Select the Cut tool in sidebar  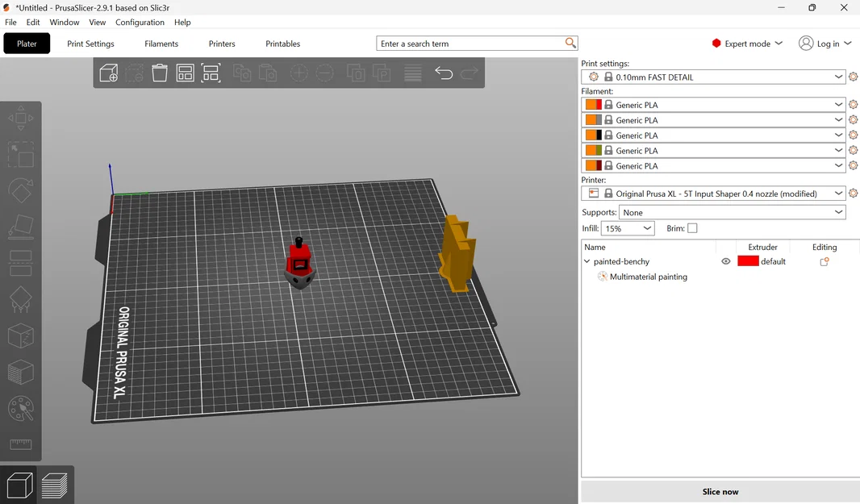(20, 263)
